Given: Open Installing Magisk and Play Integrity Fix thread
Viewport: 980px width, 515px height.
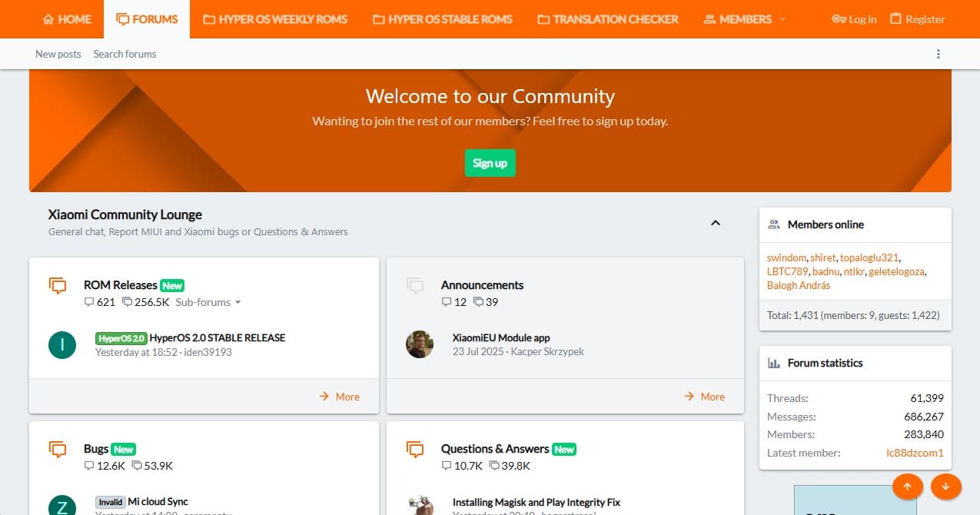Looking at the screenshot, I should (537, 502).
